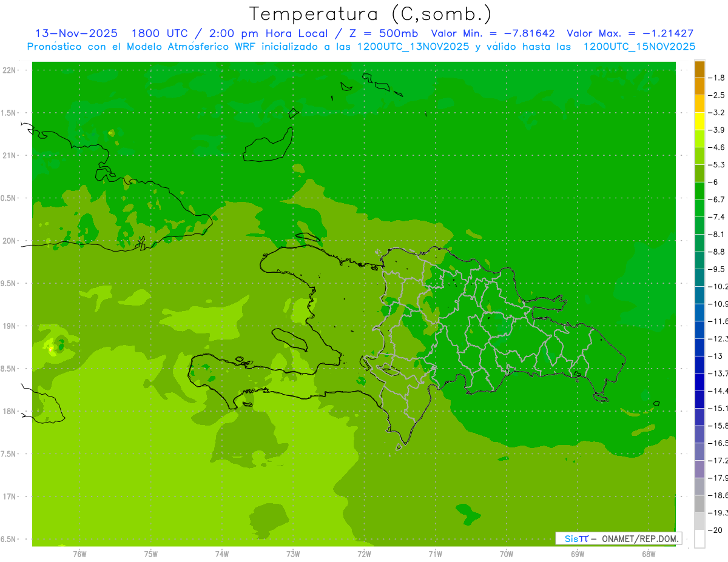Click the "-5.3" colorbar value
Viewport: 728px width, 562px height.
point(717,164)
